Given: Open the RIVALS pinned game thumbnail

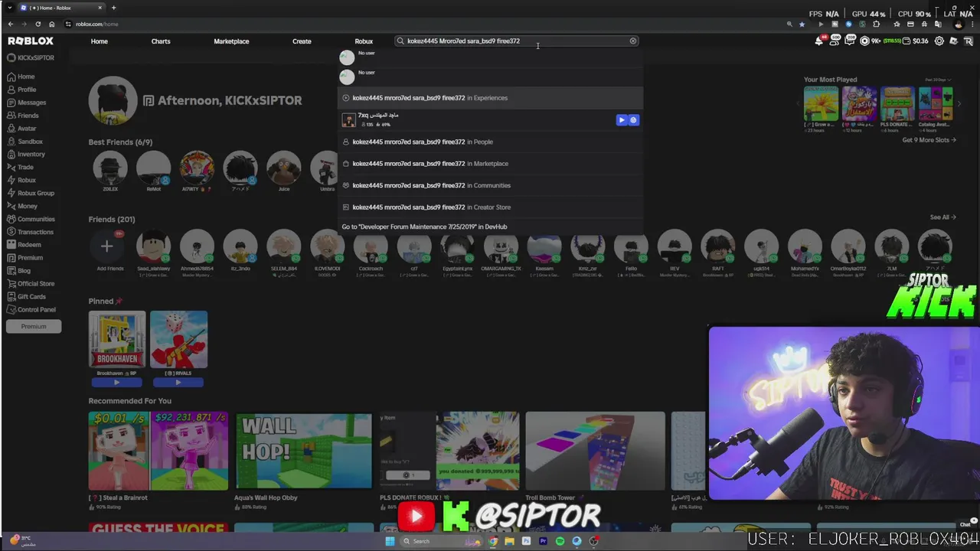Looking at the screenshot, I should pyautogui.click(x=178, y=340).
